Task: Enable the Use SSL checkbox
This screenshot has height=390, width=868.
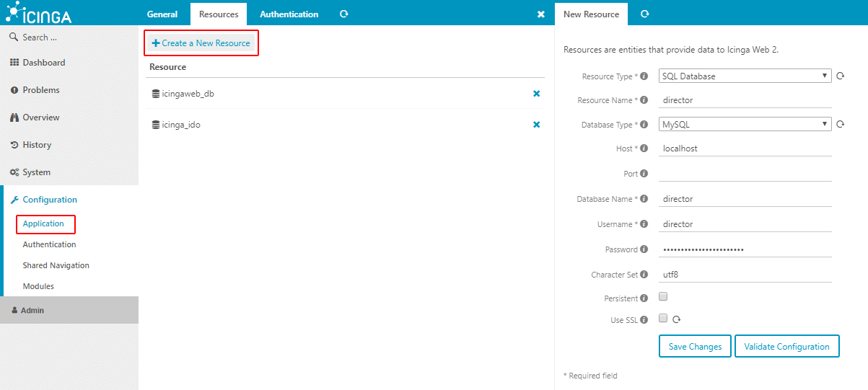Action: pos(663,319)
